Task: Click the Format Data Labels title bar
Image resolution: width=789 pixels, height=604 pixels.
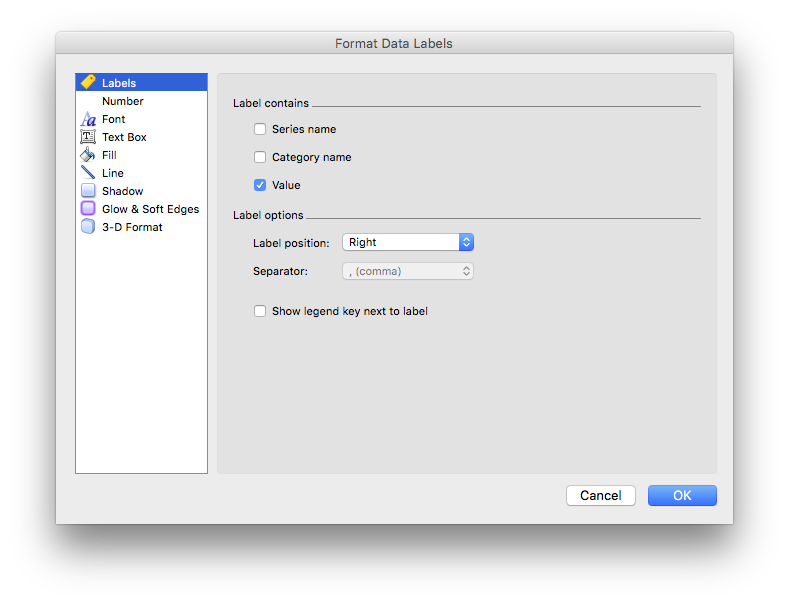Action: coord(394,43)
